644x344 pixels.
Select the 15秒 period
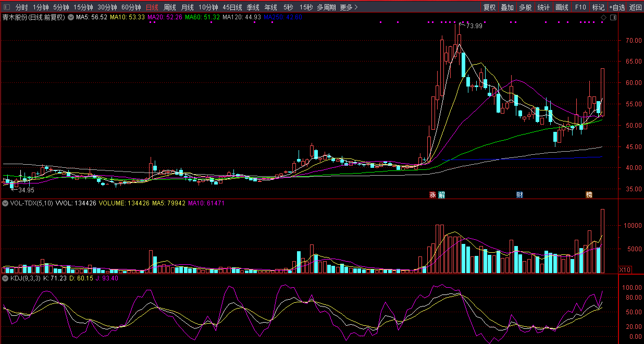point(306,7)
